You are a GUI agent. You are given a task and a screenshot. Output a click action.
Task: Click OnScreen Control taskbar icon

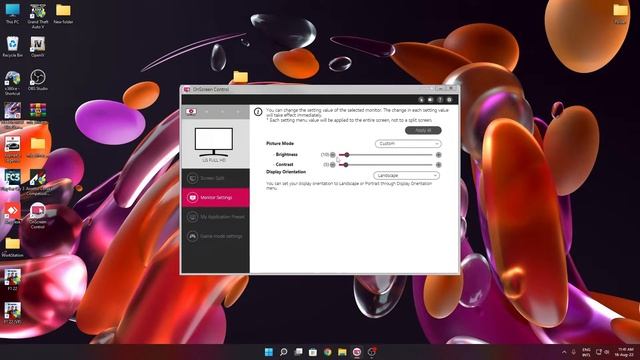pos(357,352)
